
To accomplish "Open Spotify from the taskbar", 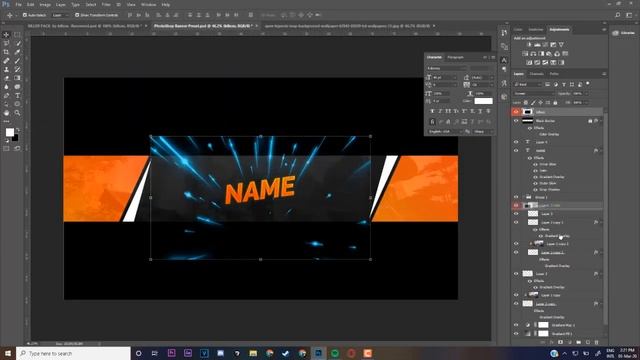I will (x=335, y=353).
